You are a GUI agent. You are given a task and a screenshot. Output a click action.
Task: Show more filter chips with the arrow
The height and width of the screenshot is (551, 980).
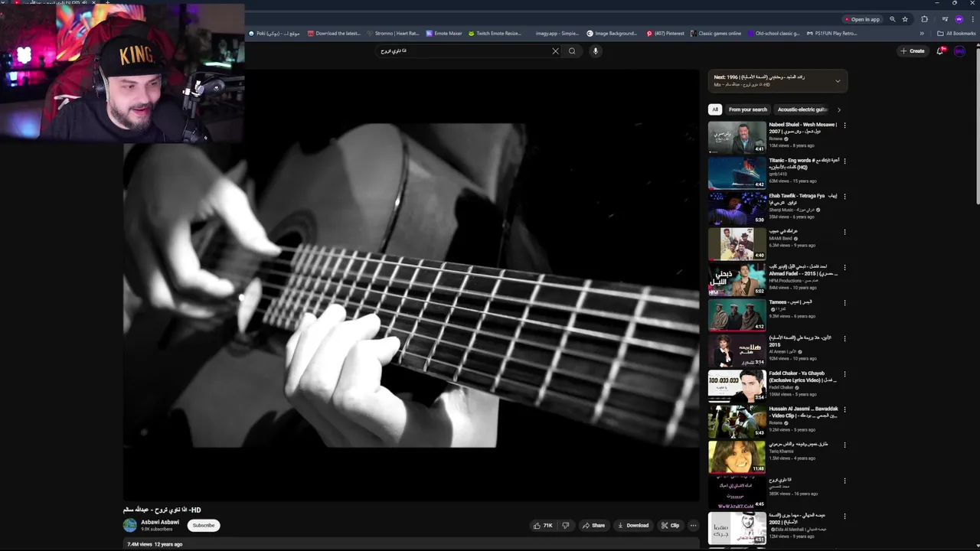point(838,109)
